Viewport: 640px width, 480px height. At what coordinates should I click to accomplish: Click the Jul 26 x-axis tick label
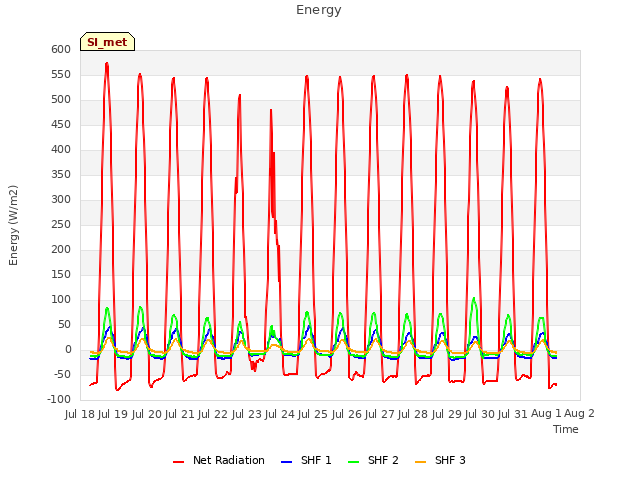coord(347,414)
